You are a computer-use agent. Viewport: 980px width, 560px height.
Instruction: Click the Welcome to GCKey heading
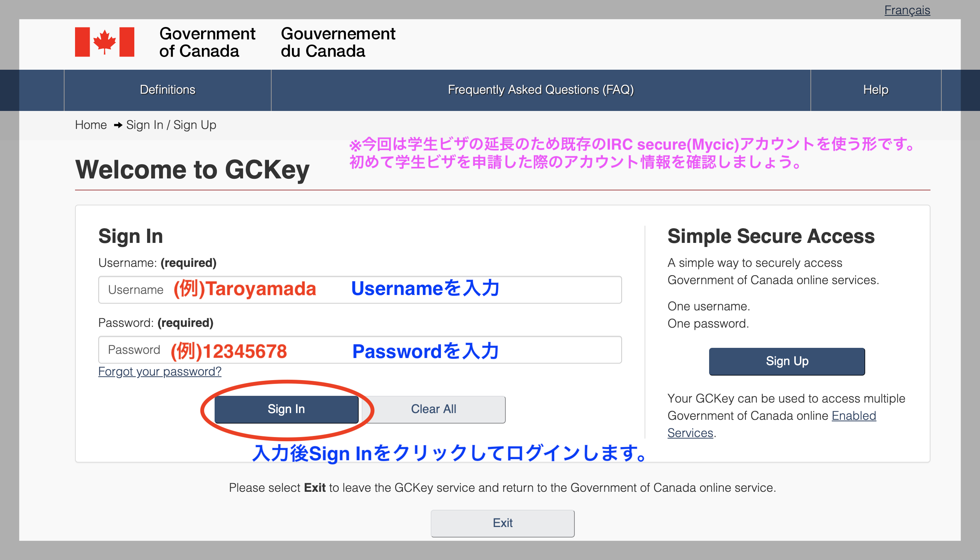192,170
